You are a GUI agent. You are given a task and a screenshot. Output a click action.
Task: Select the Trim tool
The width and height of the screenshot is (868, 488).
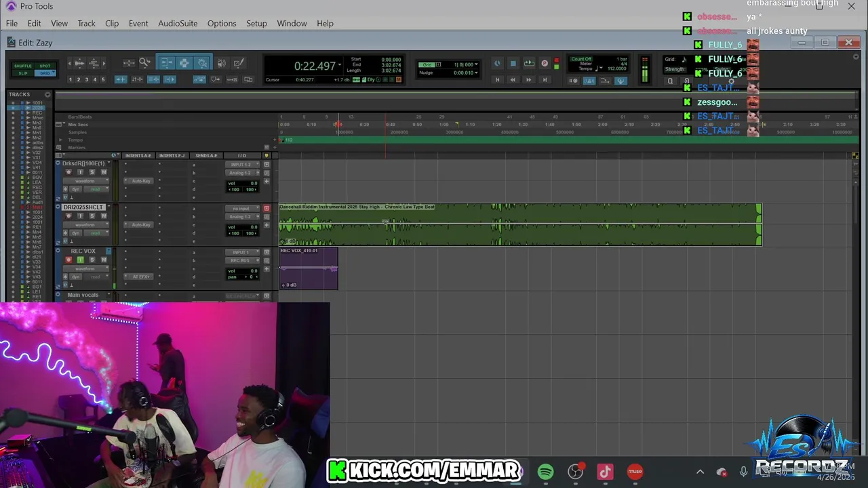pyautogui.click(x=167, y=62)
